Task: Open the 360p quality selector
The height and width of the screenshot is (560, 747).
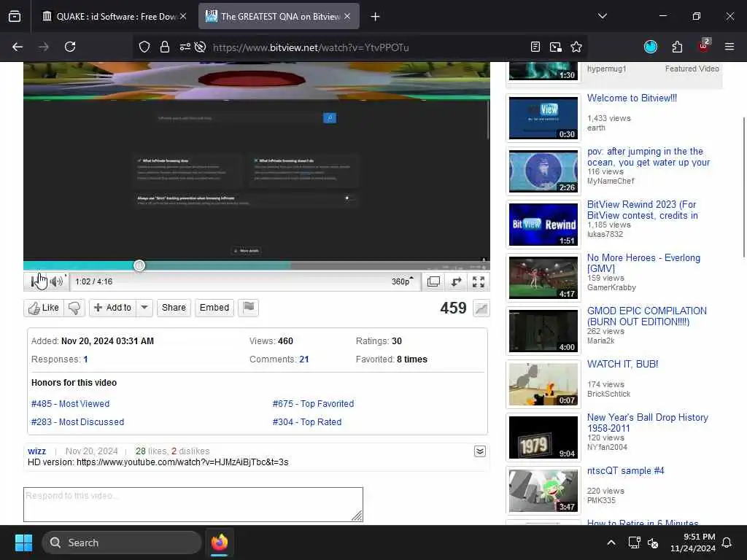Action: coord(403,281)
